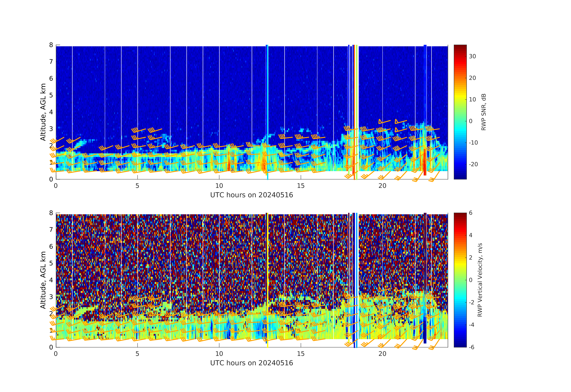Click x-axis tick 10 on bottom plot
This screenshot has width=571, height=392.
[219, 354]
